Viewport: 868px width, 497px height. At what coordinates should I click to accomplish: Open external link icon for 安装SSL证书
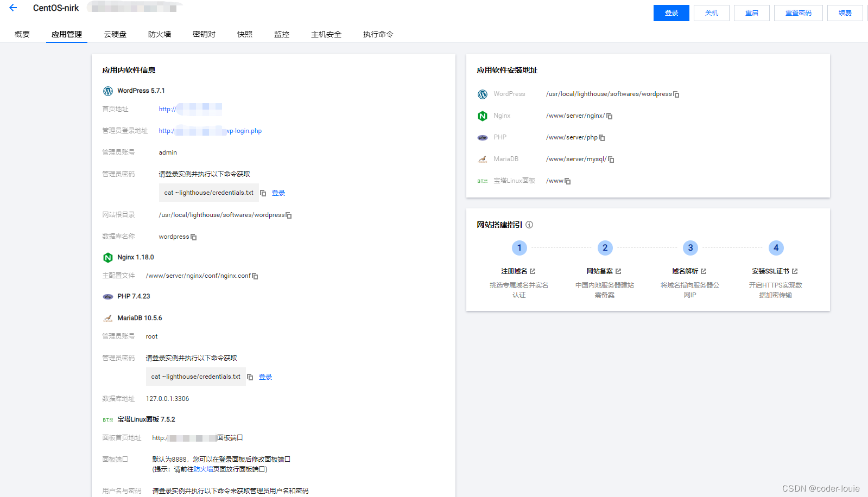[795, 271]
